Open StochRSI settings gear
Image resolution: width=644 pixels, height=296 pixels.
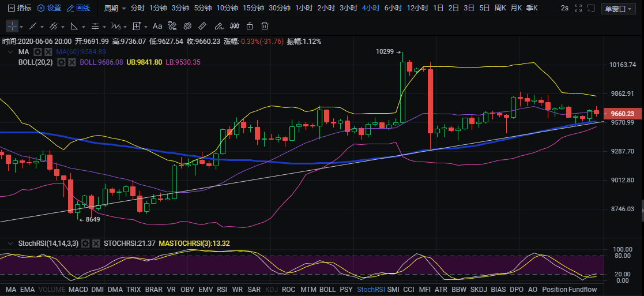(85, 243)
